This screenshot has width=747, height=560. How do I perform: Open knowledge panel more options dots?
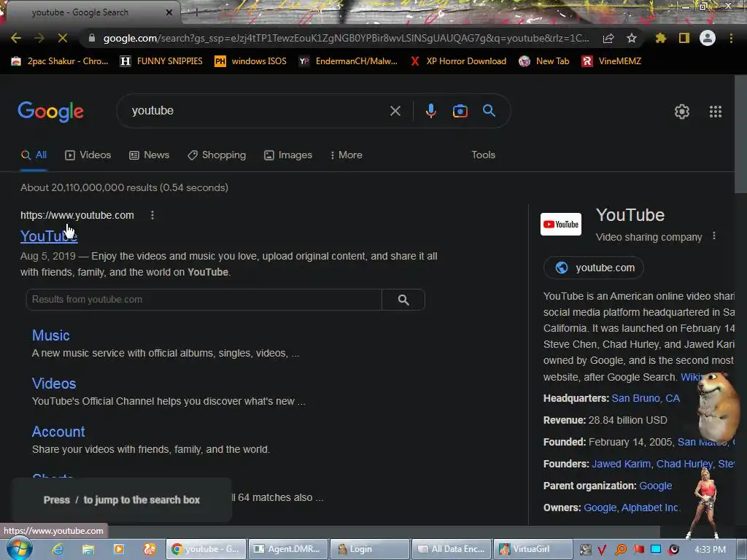click(713, 236)
